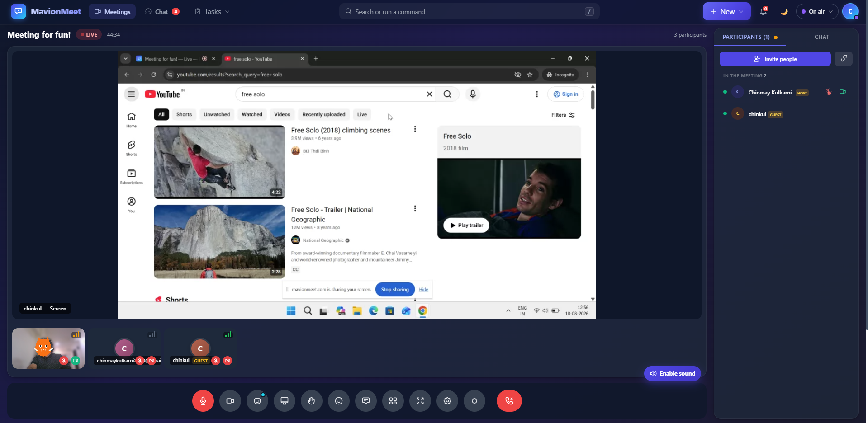Toggle the camera button in bottom bar

(x=230, y=401)
